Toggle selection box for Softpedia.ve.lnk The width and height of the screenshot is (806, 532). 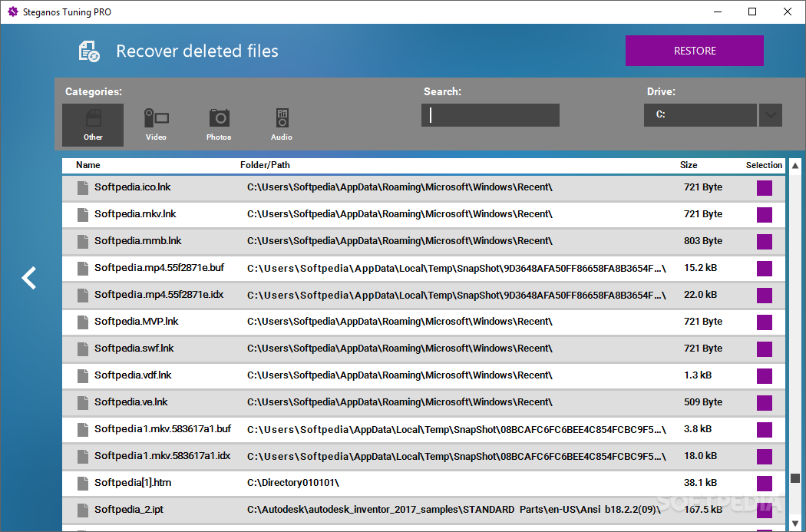(765, 402)
